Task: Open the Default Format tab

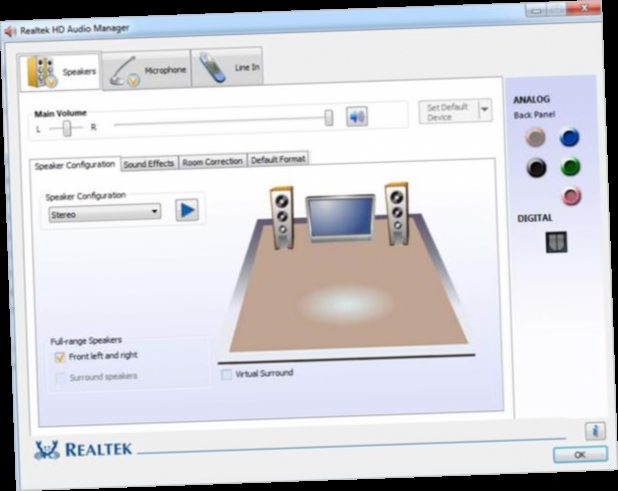Action: [x=278, y=160]
